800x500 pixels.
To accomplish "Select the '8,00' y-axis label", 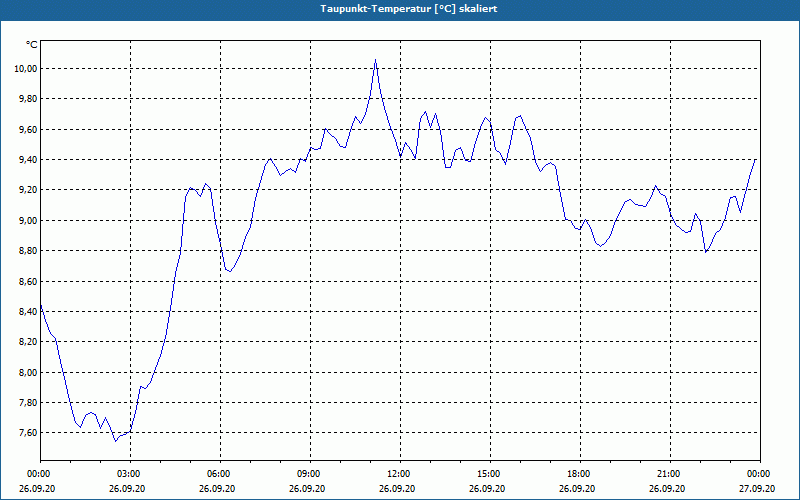I will pos(28,372).
